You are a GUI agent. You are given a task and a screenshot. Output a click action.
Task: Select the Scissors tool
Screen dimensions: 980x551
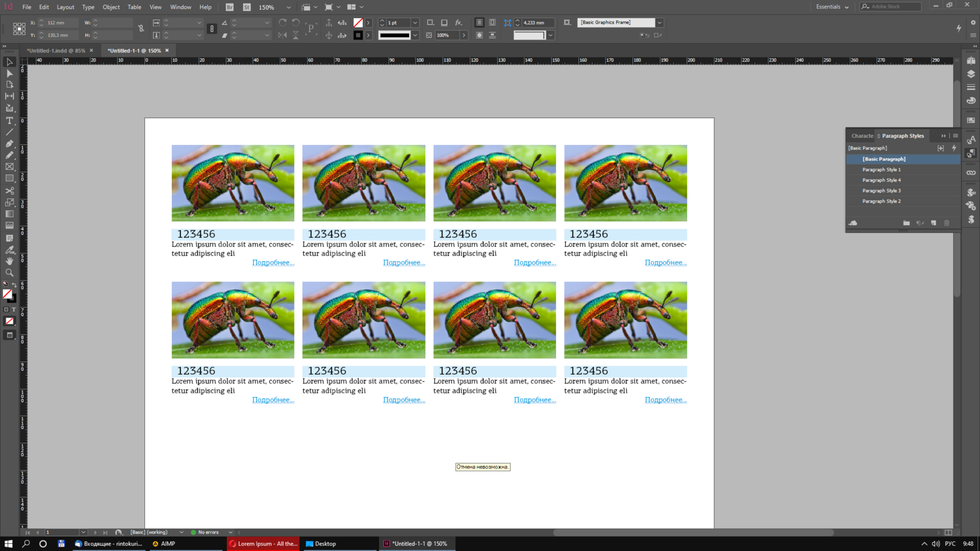click(9, 191)
